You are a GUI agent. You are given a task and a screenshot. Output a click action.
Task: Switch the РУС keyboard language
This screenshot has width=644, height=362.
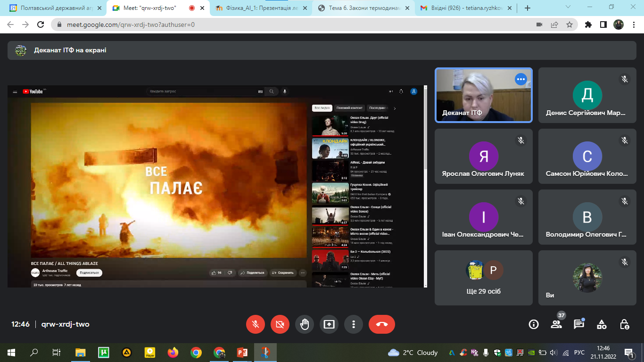point(579,352)
